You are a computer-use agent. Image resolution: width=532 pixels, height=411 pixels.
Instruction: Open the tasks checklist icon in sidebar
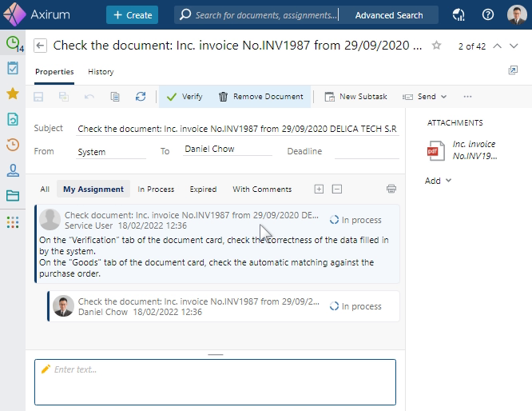coord(13,68)
